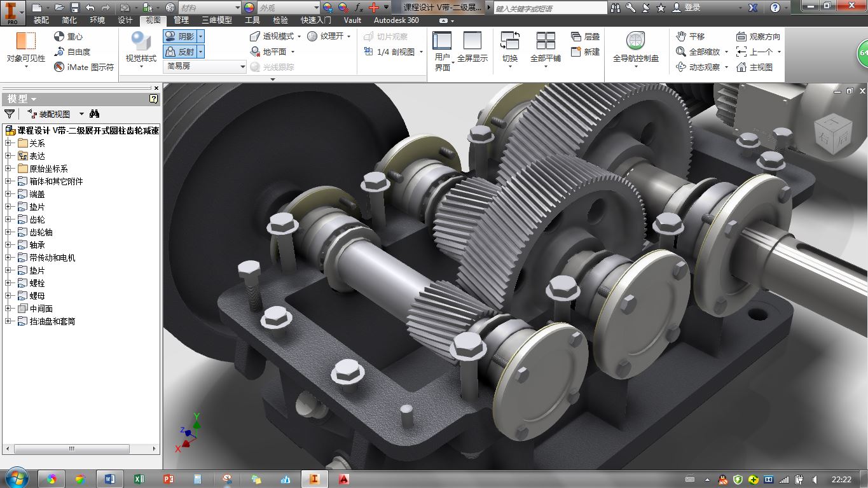This screenshot has height=488, width=868.
Task: Toggle the 反射 reflections button
Action: (180, 52)
